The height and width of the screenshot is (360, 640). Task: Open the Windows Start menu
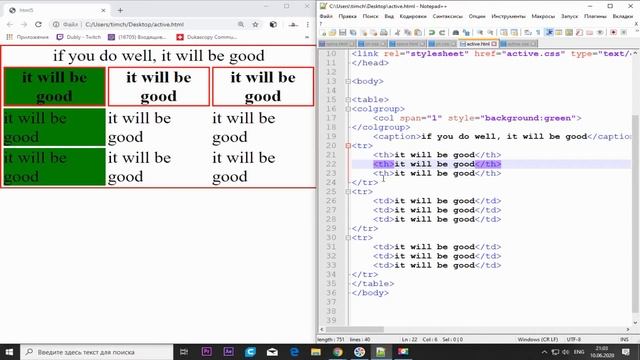pyautogui.click(x=9, y=352)
